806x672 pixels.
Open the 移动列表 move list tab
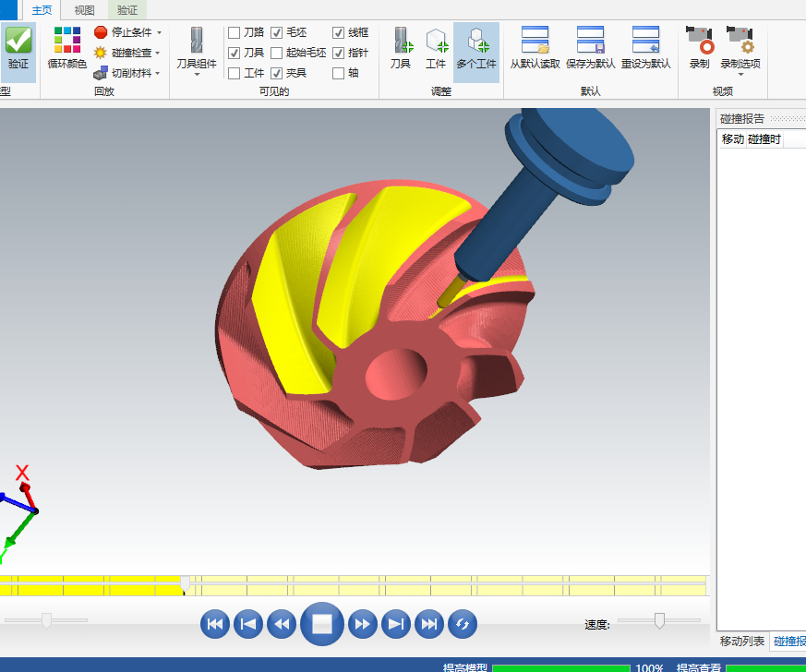[x=742, y=641]
